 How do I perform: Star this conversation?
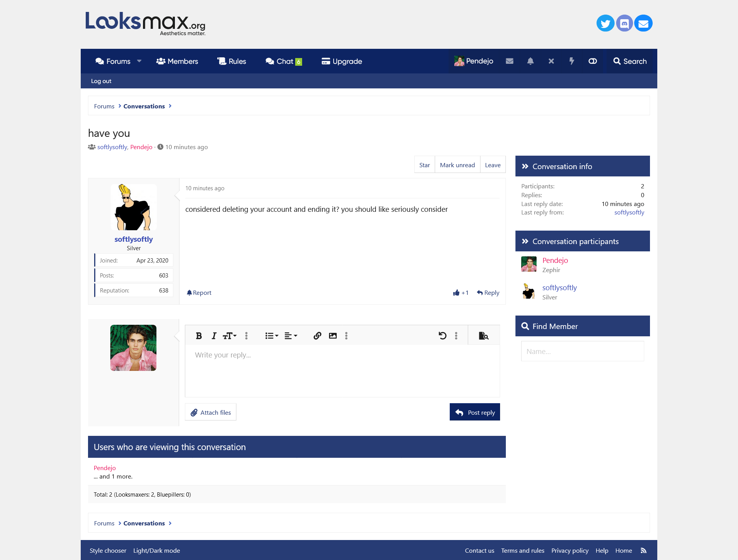click(424, 165)
